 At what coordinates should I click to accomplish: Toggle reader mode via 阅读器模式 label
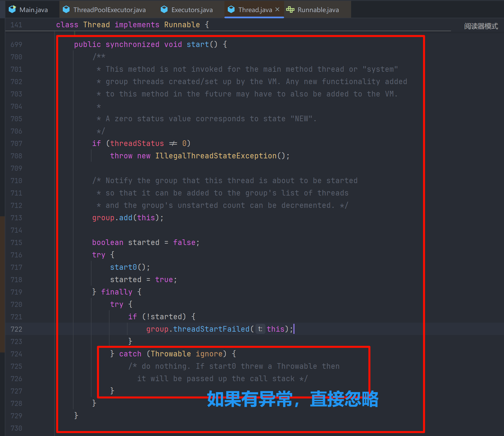[x=481, y=26]
